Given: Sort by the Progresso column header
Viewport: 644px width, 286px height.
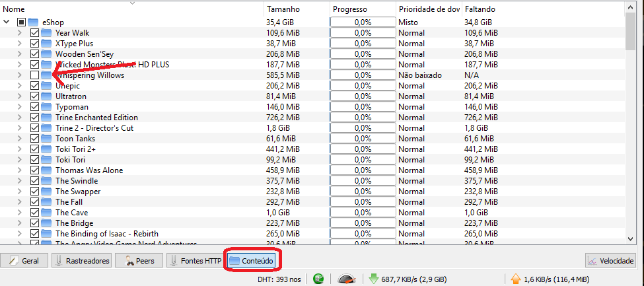Looking at the screenshot, I should click(x=363, y=9).
